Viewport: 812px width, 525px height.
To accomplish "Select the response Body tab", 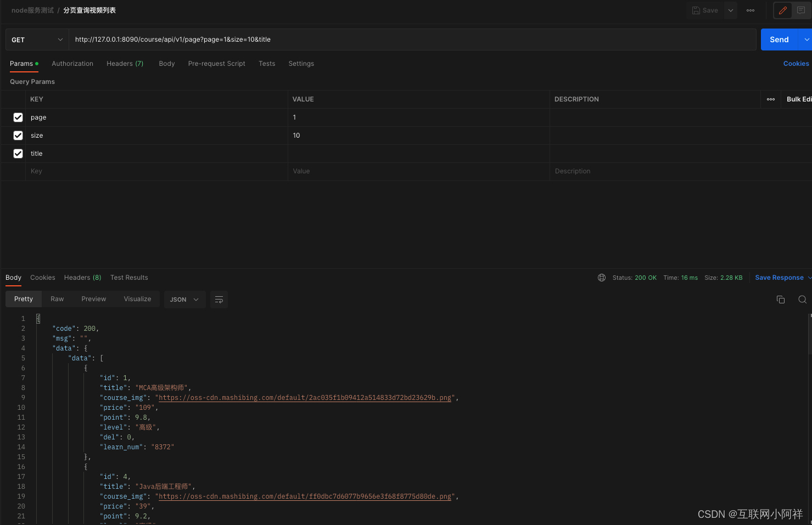I will 13,278.
